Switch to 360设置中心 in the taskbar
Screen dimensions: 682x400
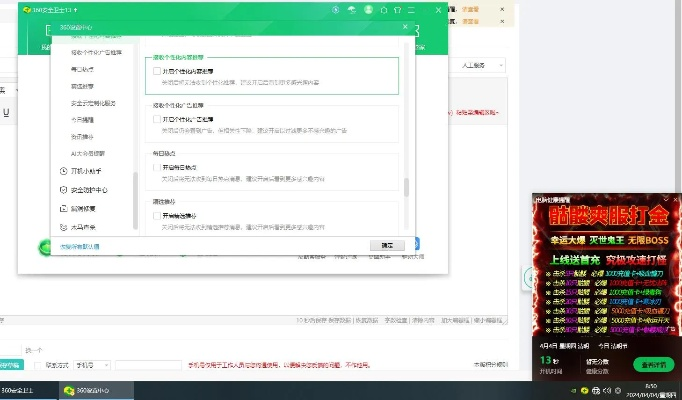point(96,390)
